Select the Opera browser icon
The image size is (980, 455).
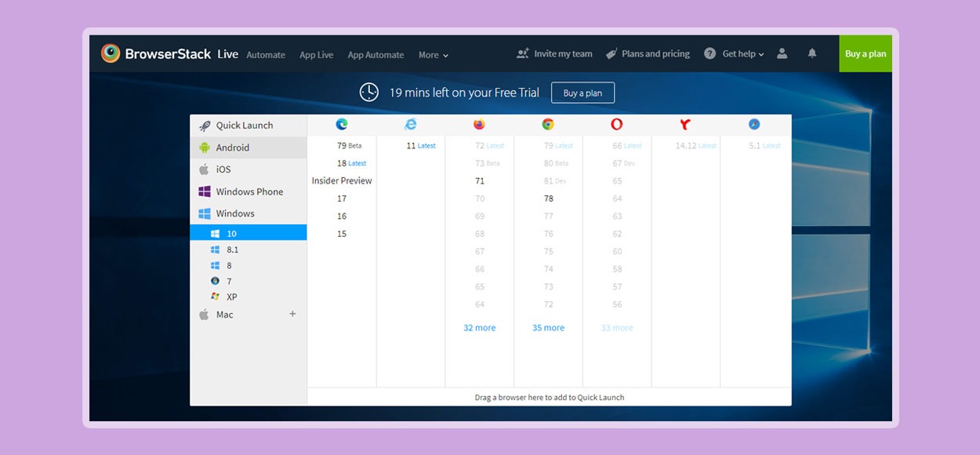pyautogui.click(x=617, y=124)
